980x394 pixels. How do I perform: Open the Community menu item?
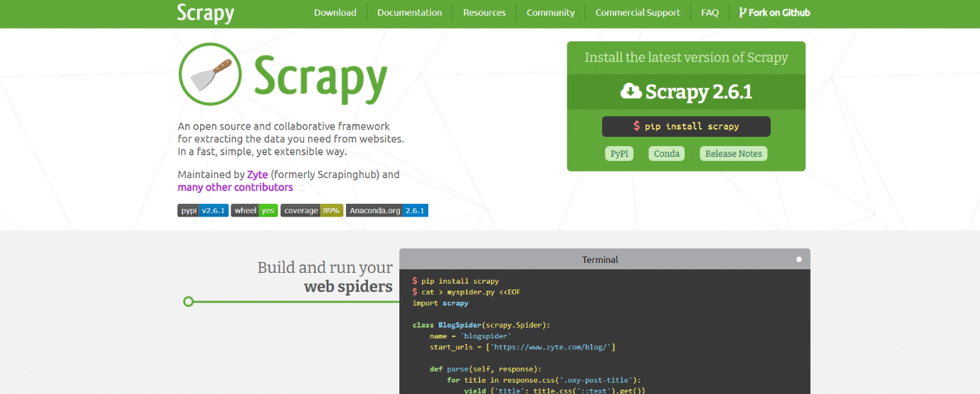[x=551, y=13]
